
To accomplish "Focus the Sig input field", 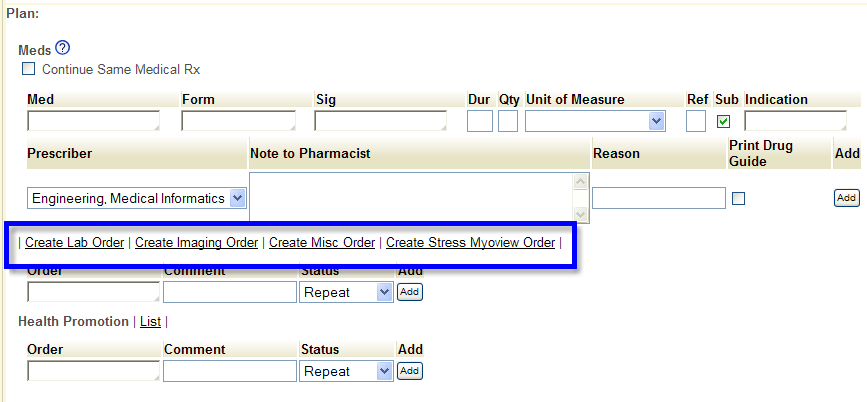I will coord(380,121).
